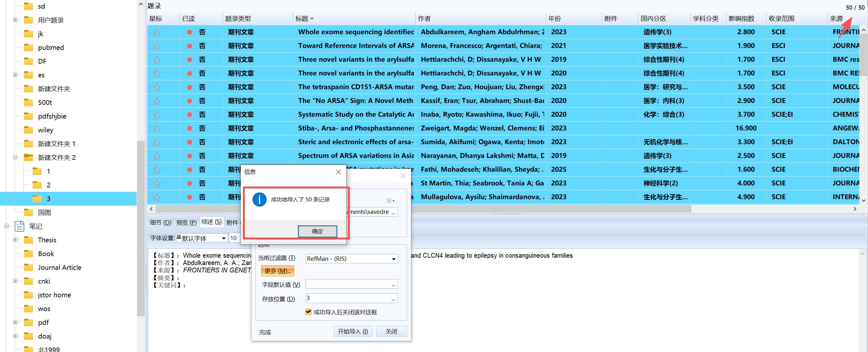868x352 pixels.
Task: Click the list scroll-right arrow
Action: [x=855, y=209]
